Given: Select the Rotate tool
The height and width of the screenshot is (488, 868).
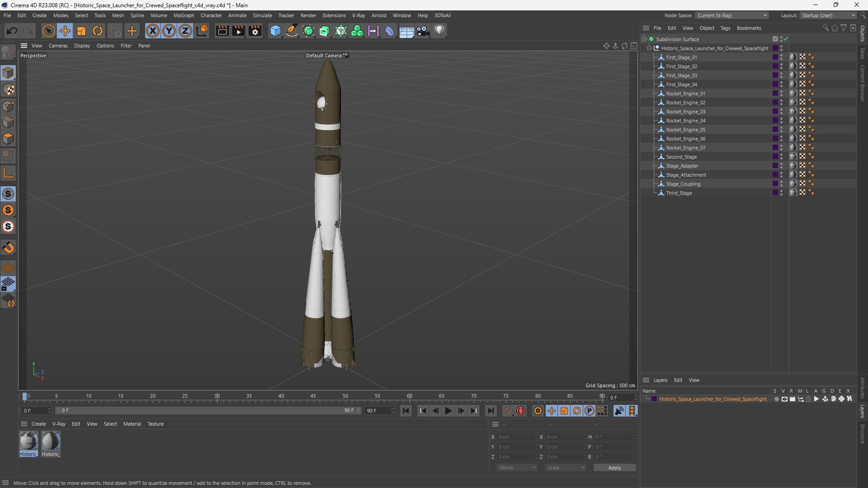Looking at the screenshot, I should [98, 31].
